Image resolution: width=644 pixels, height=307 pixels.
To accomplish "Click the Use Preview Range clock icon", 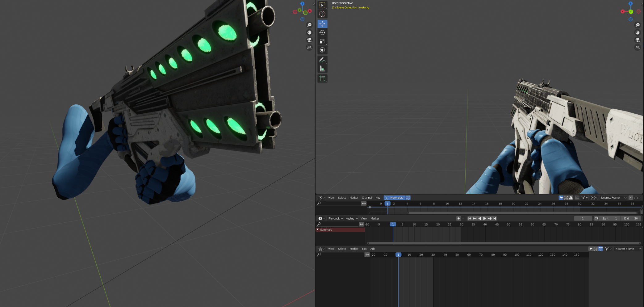I will [x=596, y=218].
